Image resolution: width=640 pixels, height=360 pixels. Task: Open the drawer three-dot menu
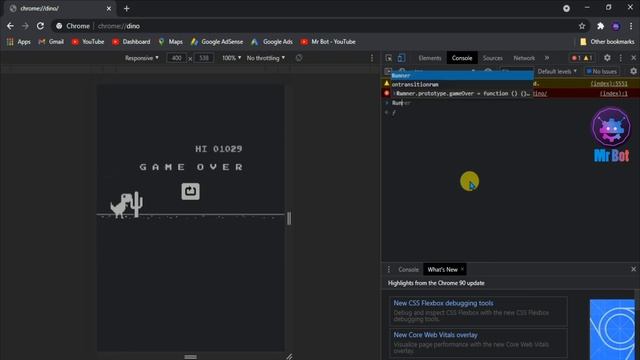(389, 269)
